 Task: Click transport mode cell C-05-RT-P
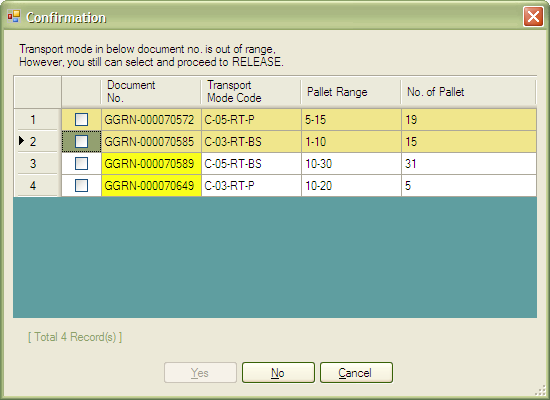tap(251, 120)
